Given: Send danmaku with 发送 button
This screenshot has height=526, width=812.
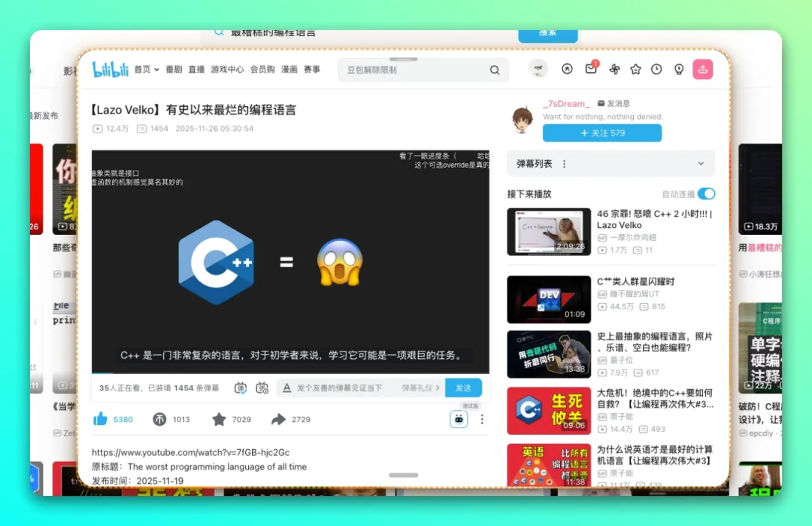Looking at the screenshot, I should pos(463,388).
